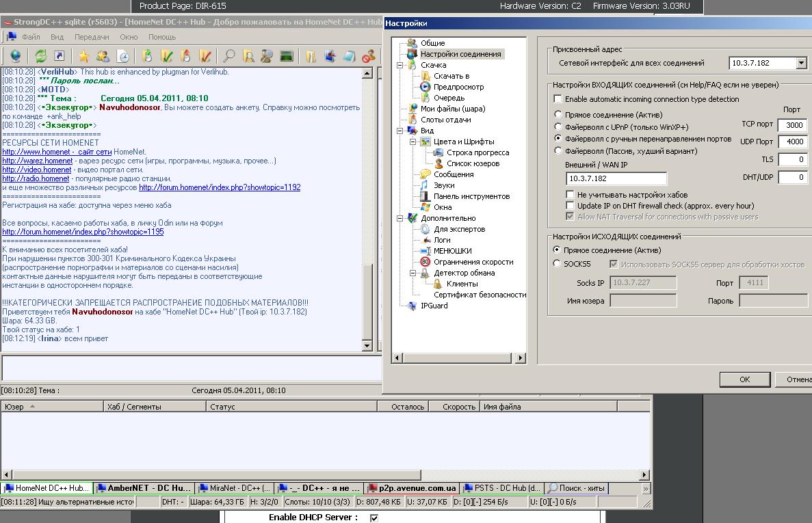Check Update IP on DHT firewall check
This screenshot has width=812, height=523.
[571, 206]
